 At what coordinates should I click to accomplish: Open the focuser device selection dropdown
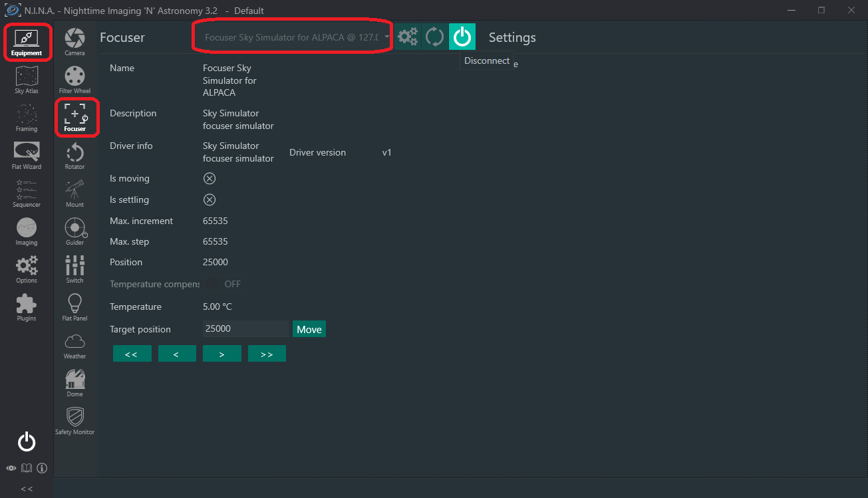pos(293,37)
